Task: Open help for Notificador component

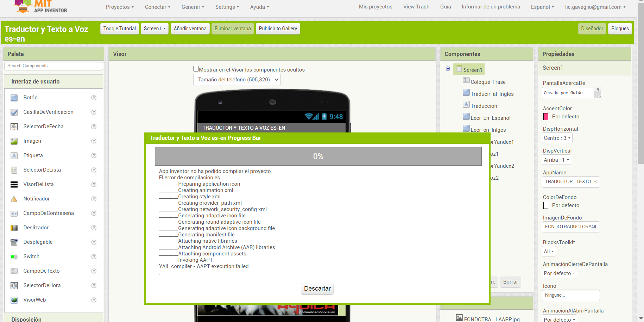Action: [x=94, y=199]
